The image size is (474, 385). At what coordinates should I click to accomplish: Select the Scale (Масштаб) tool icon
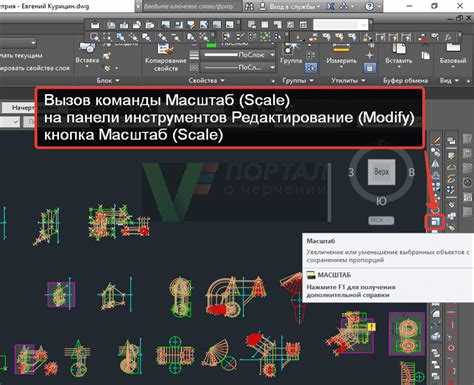pyautogui.click(x=436, y=221)
